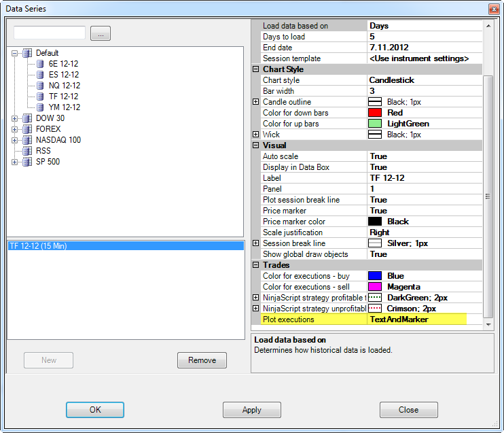The width and height of the screenshot is (504, 433).
Task: Close the Data Series dialog window
Action: 494,9
